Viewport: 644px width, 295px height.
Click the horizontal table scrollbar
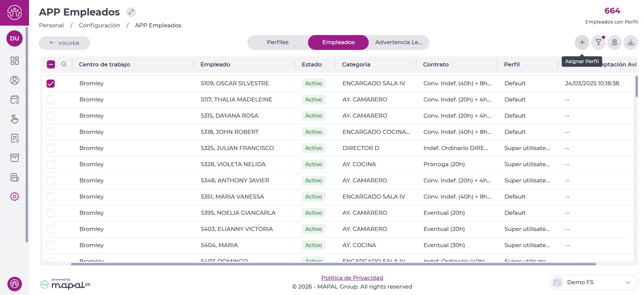[333, 264]
